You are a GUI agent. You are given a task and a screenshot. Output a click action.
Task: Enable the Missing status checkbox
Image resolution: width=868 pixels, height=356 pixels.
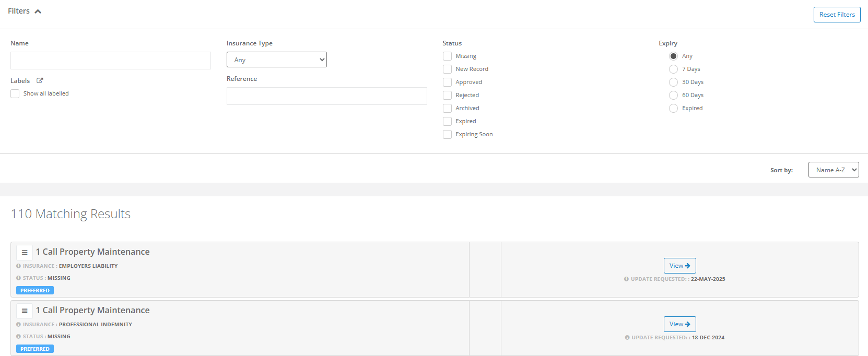pos(447,56)
